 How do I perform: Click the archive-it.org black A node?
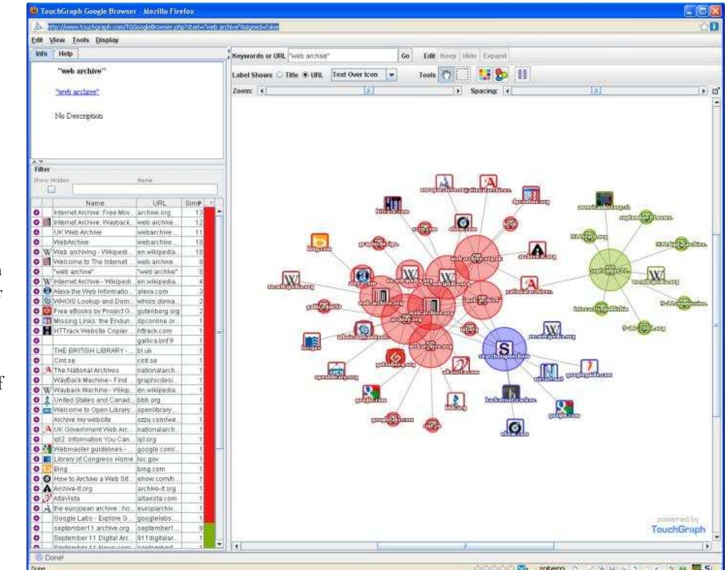[537, 250]
